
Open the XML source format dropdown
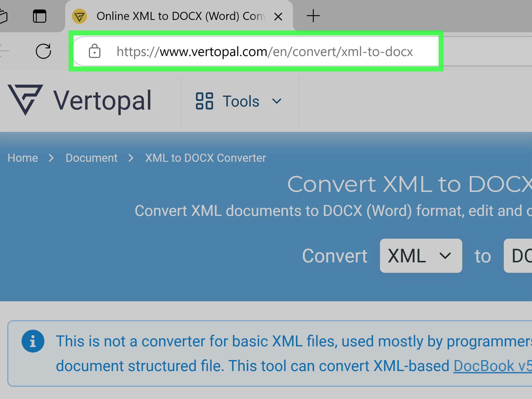(421, 256)
